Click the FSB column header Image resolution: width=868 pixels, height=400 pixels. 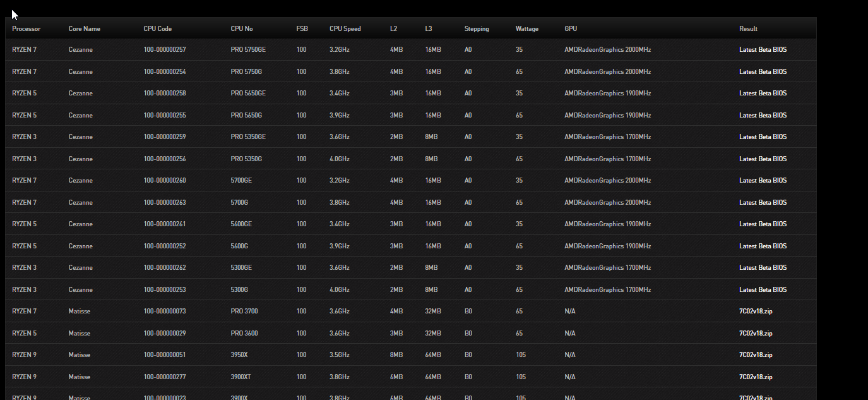pyautogui.click(x=302, y=29)
